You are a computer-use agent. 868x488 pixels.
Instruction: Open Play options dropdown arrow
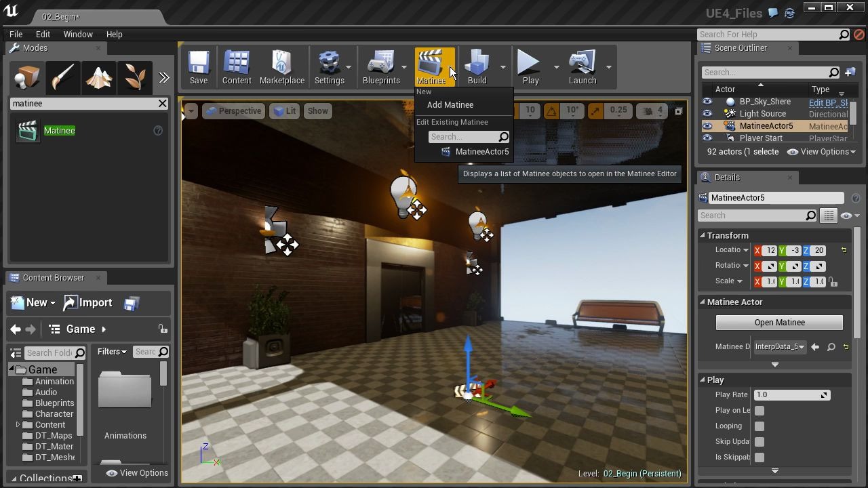tap(556, 67)
